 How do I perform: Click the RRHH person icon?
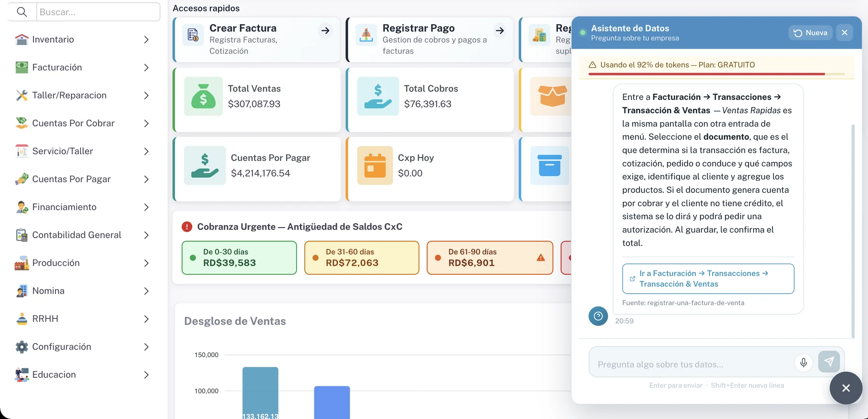coord(22,319)
